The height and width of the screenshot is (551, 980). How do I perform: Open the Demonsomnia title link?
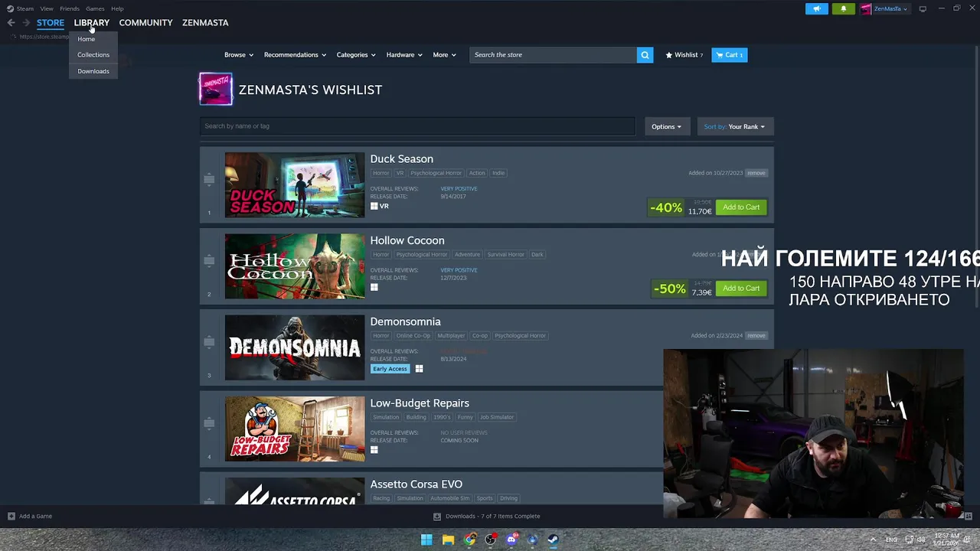click(406, 322)
